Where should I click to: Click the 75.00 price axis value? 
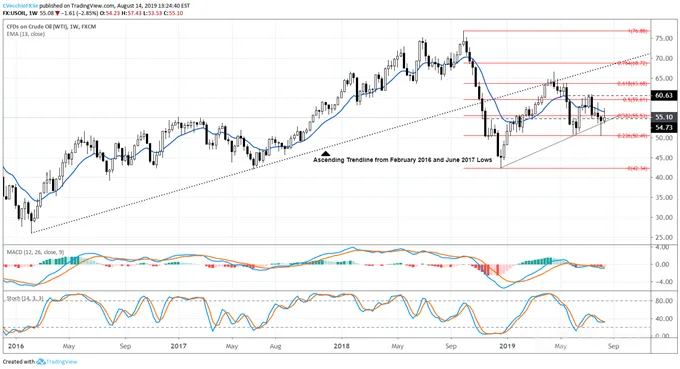click(x=664, y=39)
